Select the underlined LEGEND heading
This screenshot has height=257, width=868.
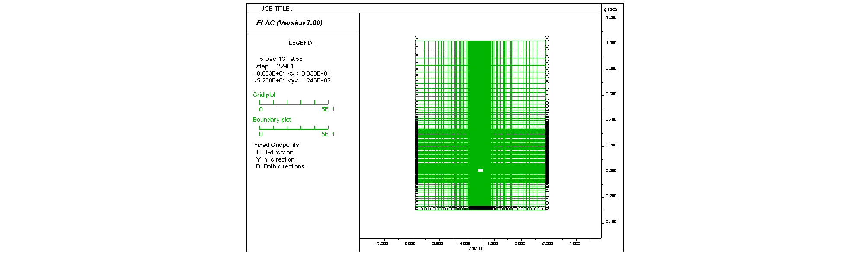[300, 43]
